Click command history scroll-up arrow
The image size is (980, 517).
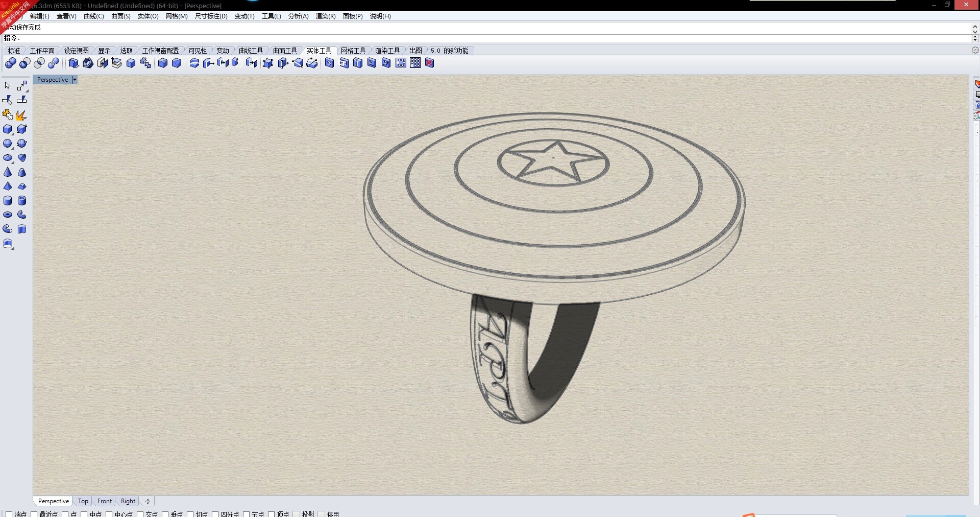point(975,26)
